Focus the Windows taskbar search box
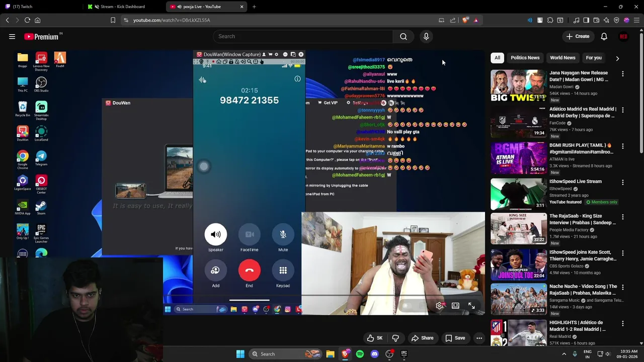Viewport: 644px width, 362px height. (x=285, y=354)
